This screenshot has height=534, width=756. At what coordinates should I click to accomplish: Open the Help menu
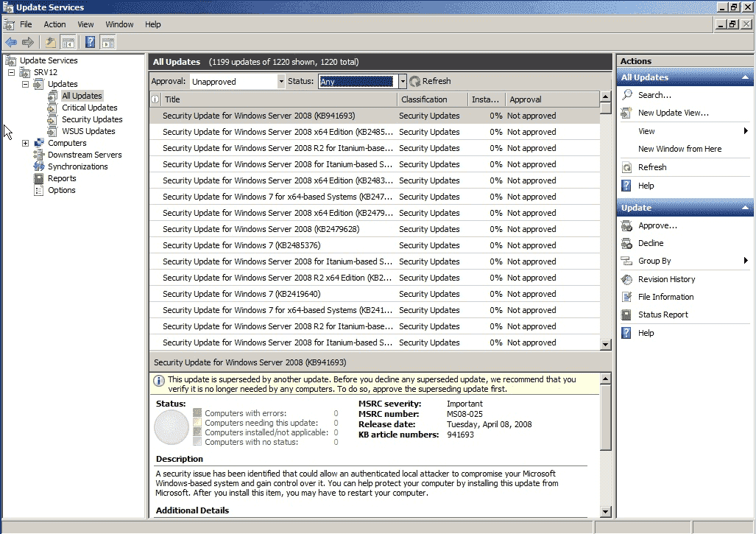click(x=153, y=24)
